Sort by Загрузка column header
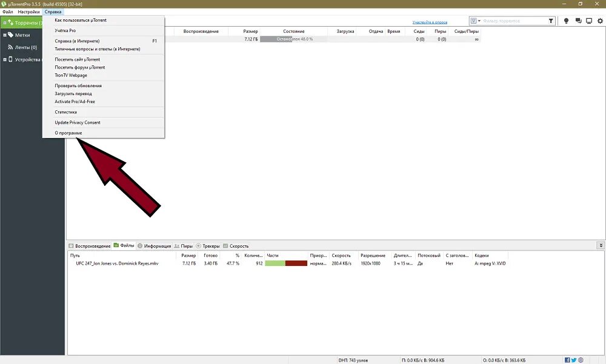606x364 pixels. point(345,31)
